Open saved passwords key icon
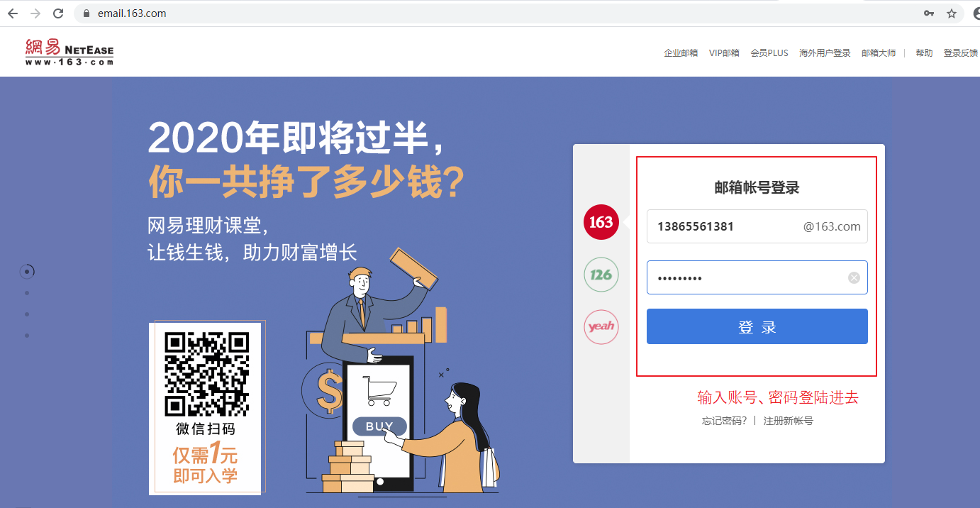The image size is (980, 508). (929, 13)
